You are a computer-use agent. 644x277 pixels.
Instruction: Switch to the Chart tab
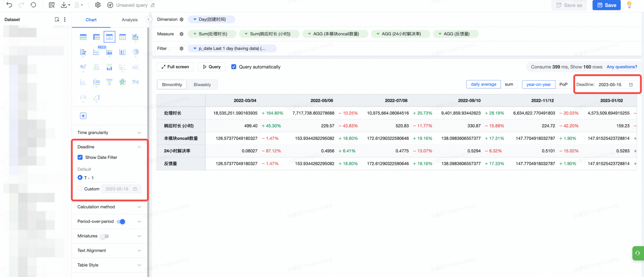[x=91, y=20]
